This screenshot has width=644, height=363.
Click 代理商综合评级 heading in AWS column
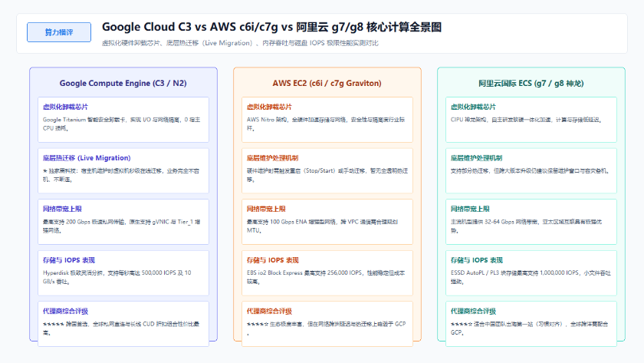point(269,312)
